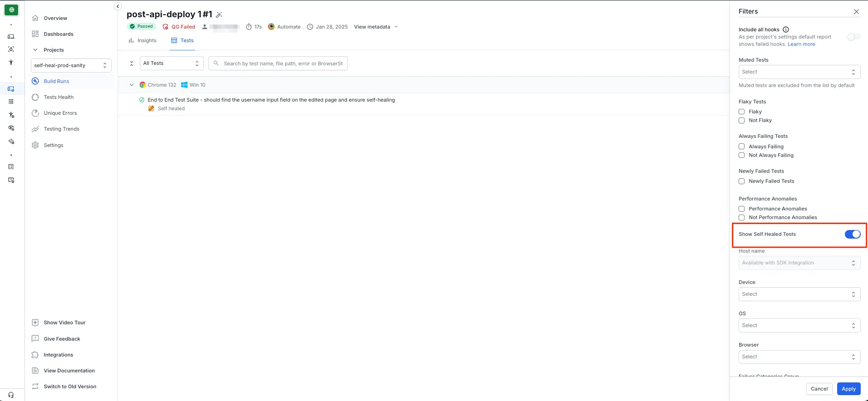Click the edit build name wand icon
The image size is (868, 401).
[x=219, y=15]
